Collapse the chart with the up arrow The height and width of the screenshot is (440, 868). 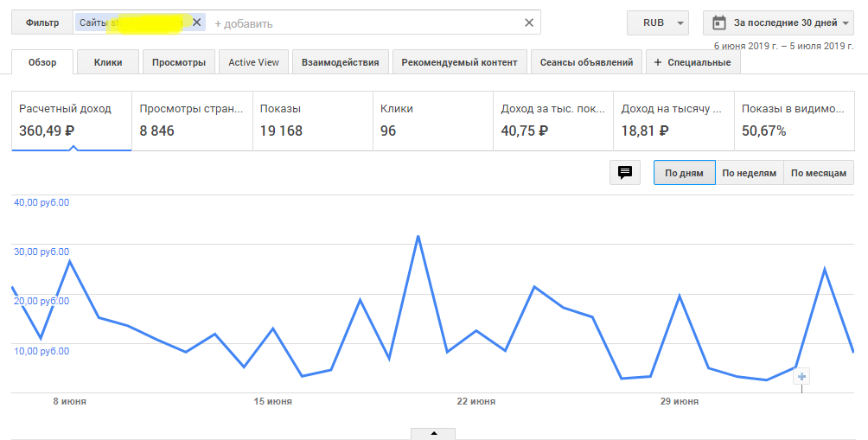coord(433,433)
